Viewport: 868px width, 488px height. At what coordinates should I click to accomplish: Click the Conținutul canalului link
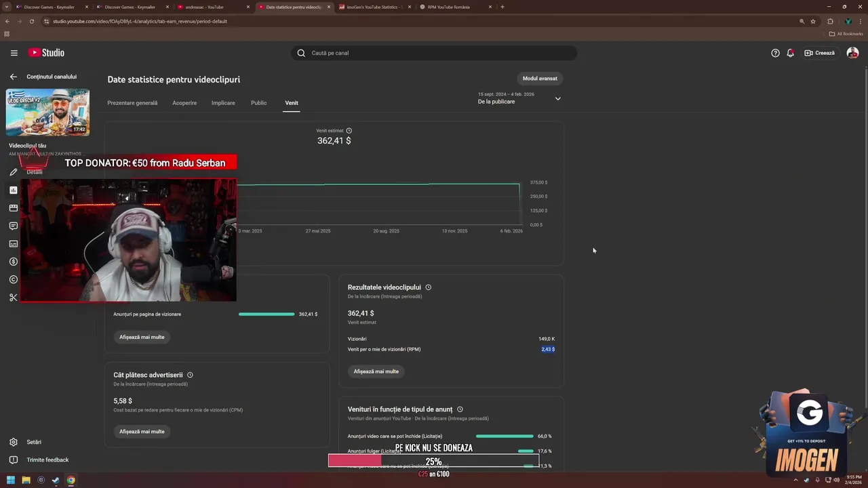52,77
